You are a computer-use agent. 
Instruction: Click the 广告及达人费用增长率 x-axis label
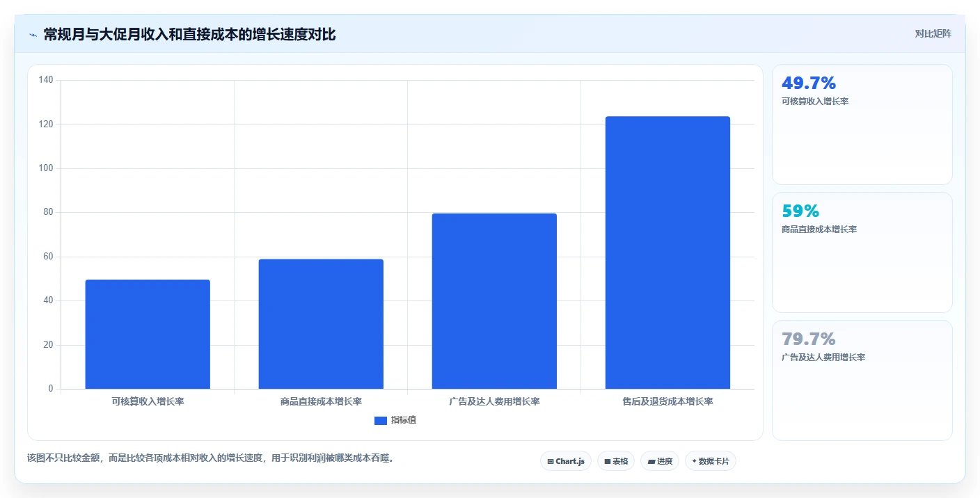click(x=494, y=402)
